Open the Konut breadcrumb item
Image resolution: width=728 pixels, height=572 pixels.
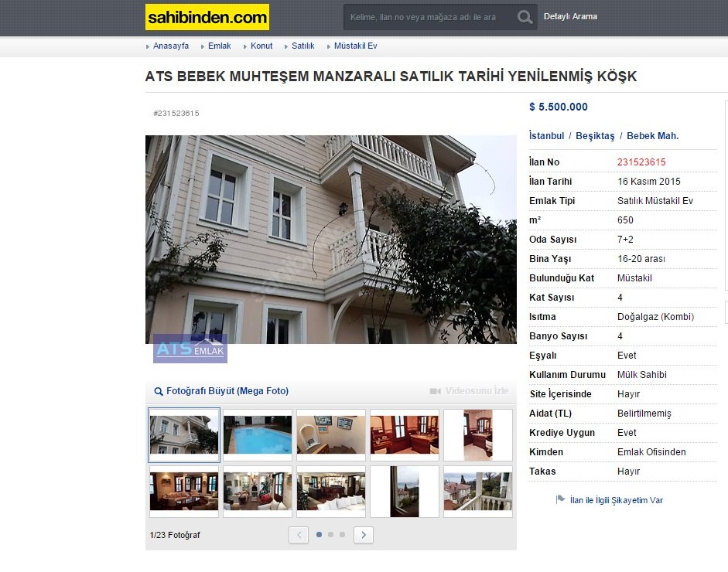coord(261,46)
